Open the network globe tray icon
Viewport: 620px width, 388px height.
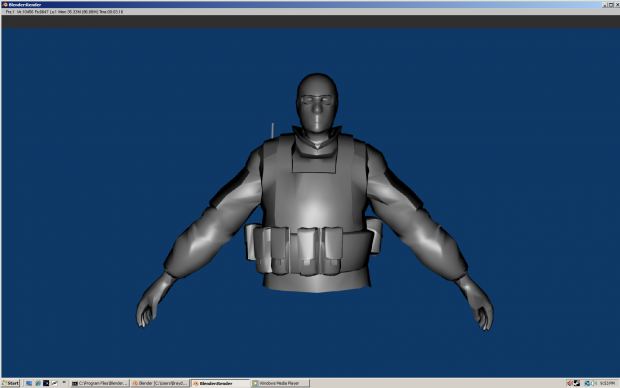[587, 383]
